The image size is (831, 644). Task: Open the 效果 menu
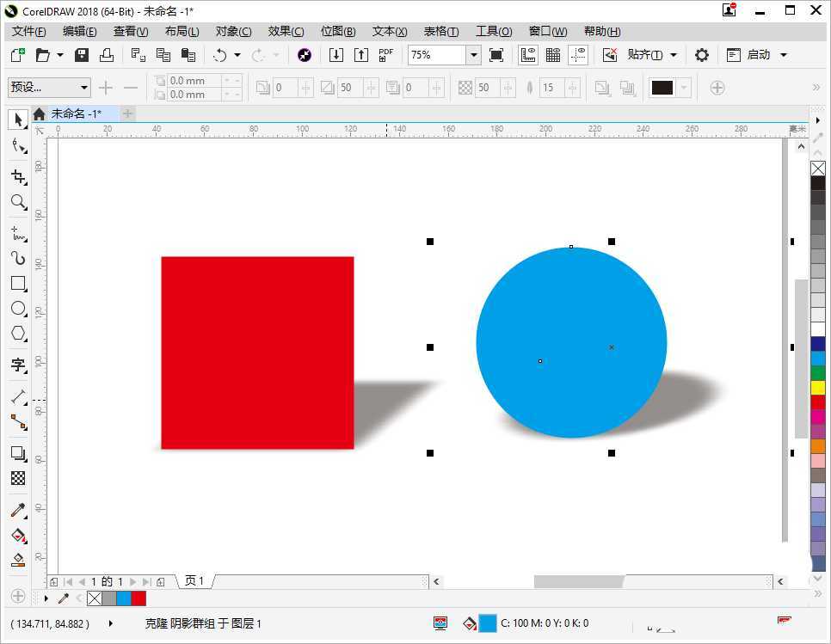click(286, 31)
